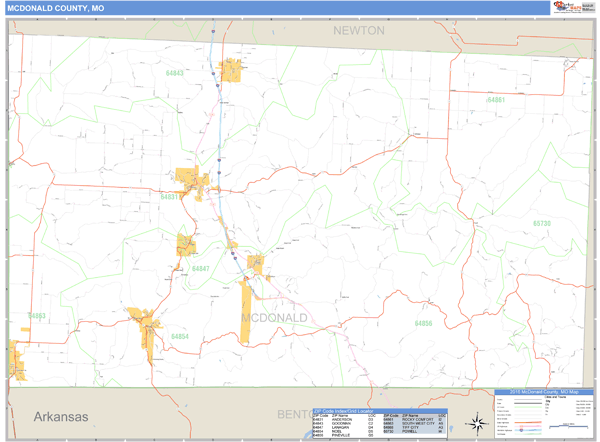
Task: Click the 2016 McDonald County map legend title
Action: point(539,391)
